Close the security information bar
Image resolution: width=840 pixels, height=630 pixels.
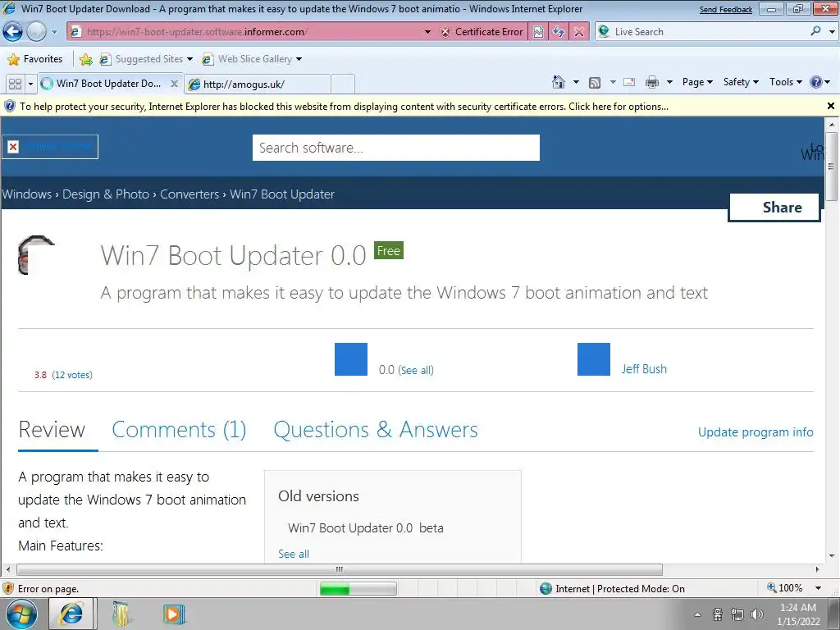[831, 106]
